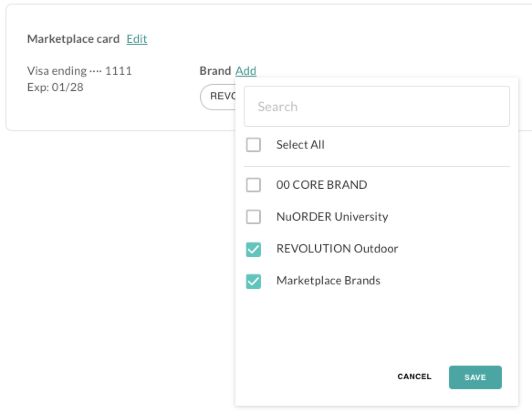This screenshot has height=413, width=532.
Task: Toggle Marketplace Brands via its label
Action: 329,280
